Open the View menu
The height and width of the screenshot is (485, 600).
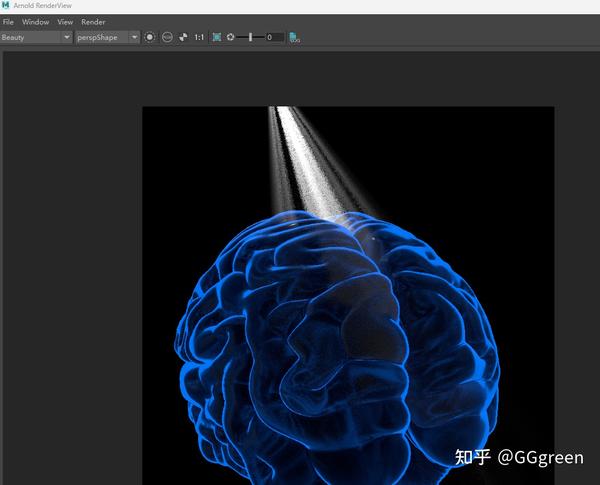coord(65,22)
